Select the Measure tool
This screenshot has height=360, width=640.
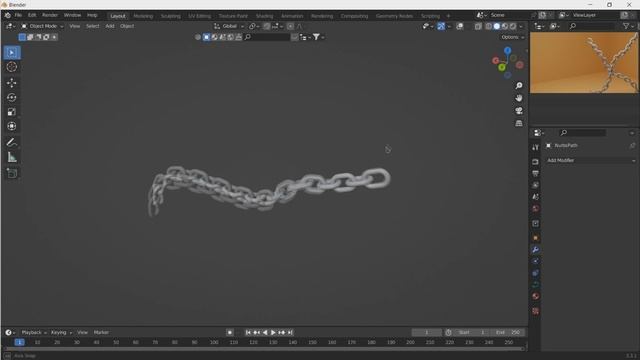(12, 157)
